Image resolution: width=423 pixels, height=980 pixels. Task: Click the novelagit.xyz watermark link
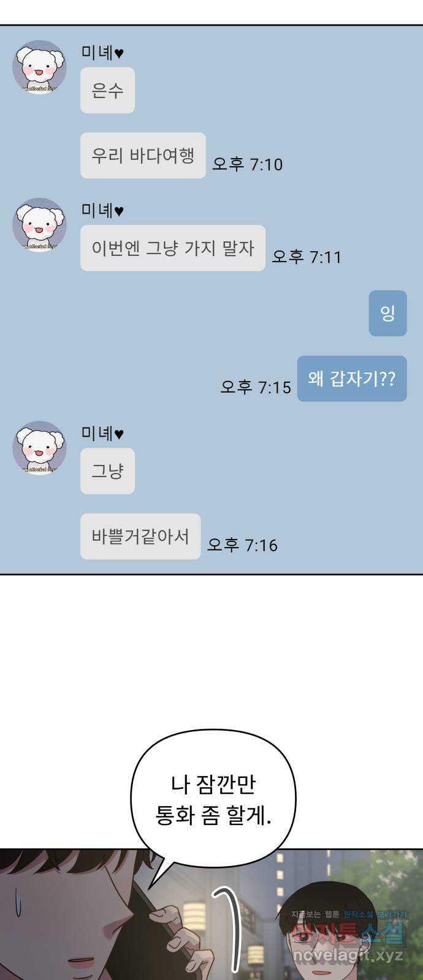pos(348,956)
